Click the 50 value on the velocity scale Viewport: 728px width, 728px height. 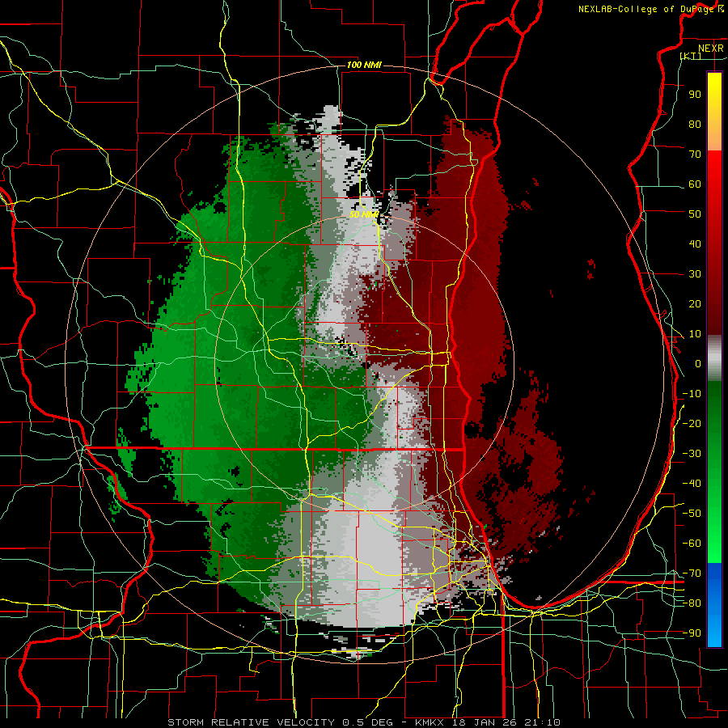pyautogui.click(x=695, y=214)
